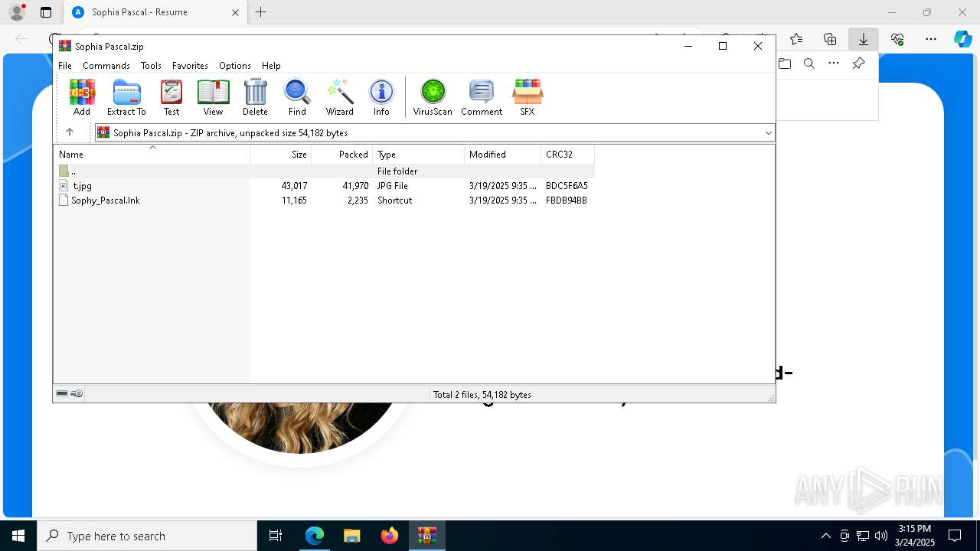
Task: Click the Extract To toolbar icon
Action: 126,97
